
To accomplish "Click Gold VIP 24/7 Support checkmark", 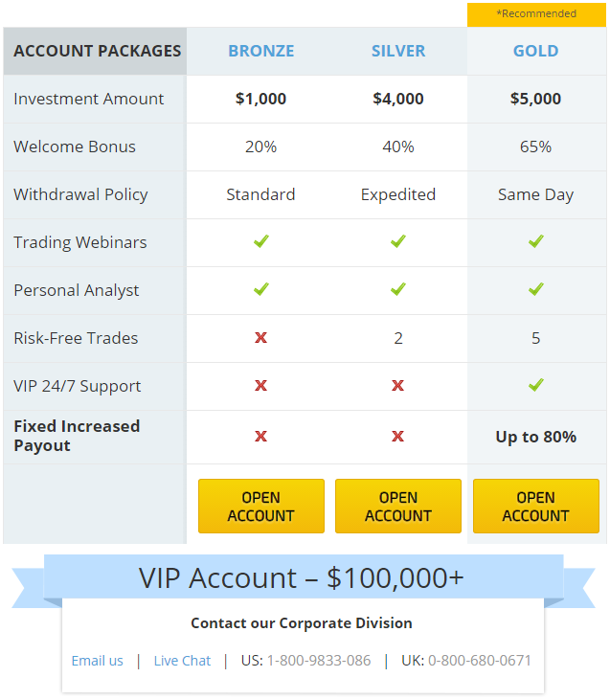I will [535, 385].
